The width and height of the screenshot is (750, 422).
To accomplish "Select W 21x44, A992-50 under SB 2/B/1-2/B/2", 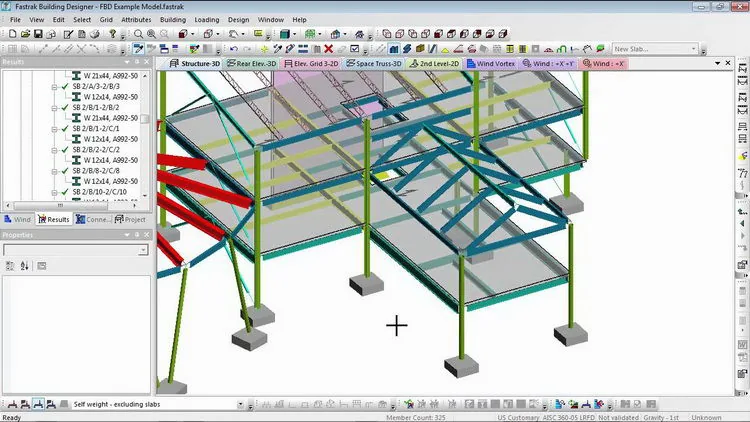I will pyautogui.click(x=110, y=118).
